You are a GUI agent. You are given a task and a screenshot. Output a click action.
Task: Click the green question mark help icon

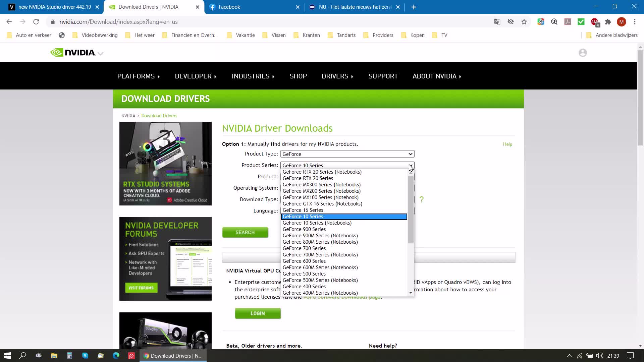(x=422, y=199)
